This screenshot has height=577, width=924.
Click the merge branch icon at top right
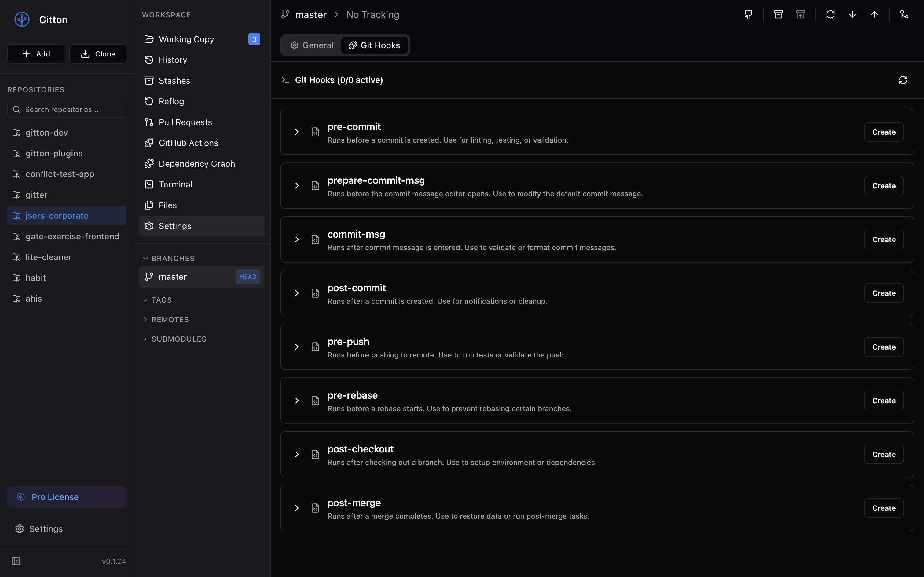pos(904,15)
